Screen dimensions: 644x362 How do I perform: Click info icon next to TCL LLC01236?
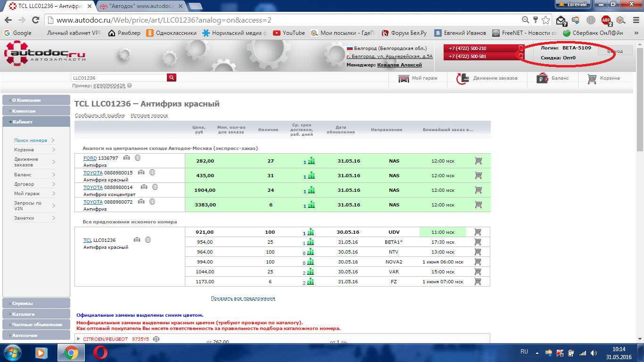tap(148, 239)
